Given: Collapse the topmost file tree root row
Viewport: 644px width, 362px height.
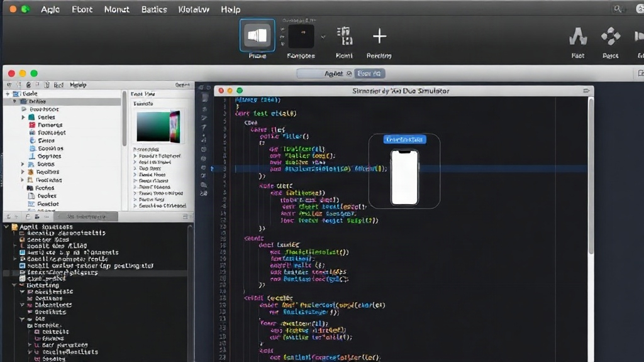Looking at the screenshot, I should [x=8, y=94].
